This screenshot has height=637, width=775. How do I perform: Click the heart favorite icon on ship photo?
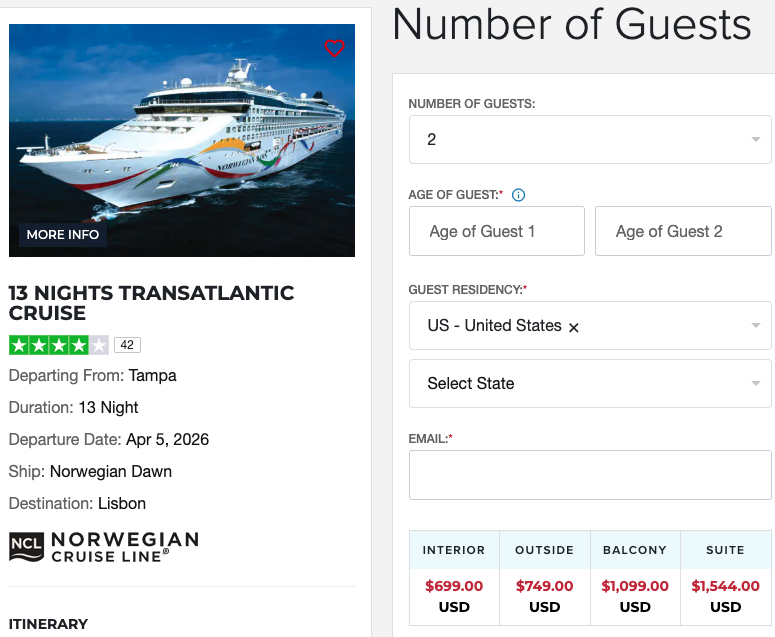click(x=334, y=48)
